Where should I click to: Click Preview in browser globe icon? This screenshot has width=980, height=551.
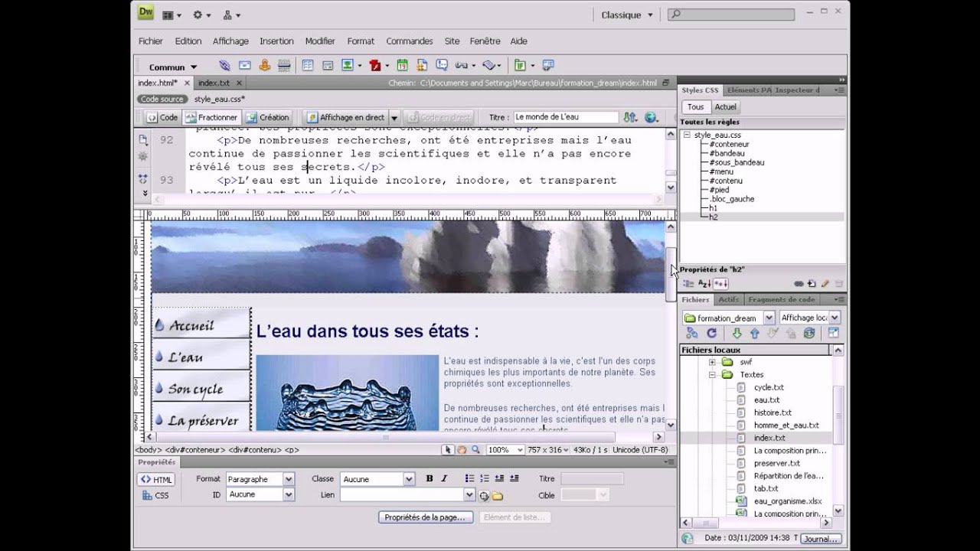[652, 117]
